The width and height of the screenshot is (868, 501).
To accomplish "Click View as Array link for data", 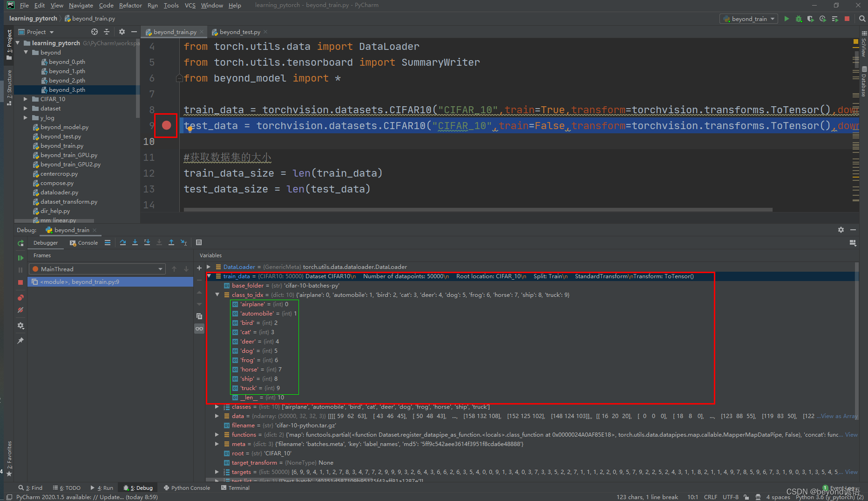I will point(839,416).
